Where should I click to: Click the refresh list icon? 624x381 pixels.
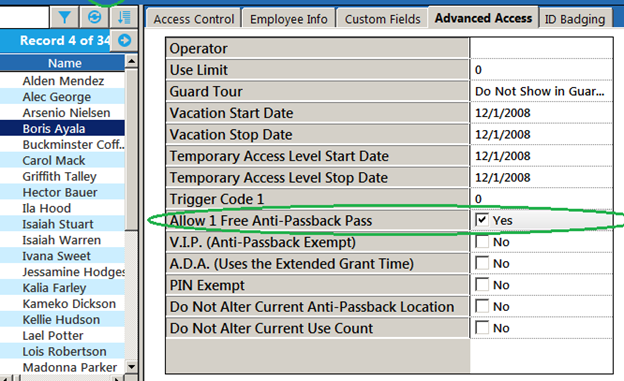pyautogui.click(x=94, y=17)
